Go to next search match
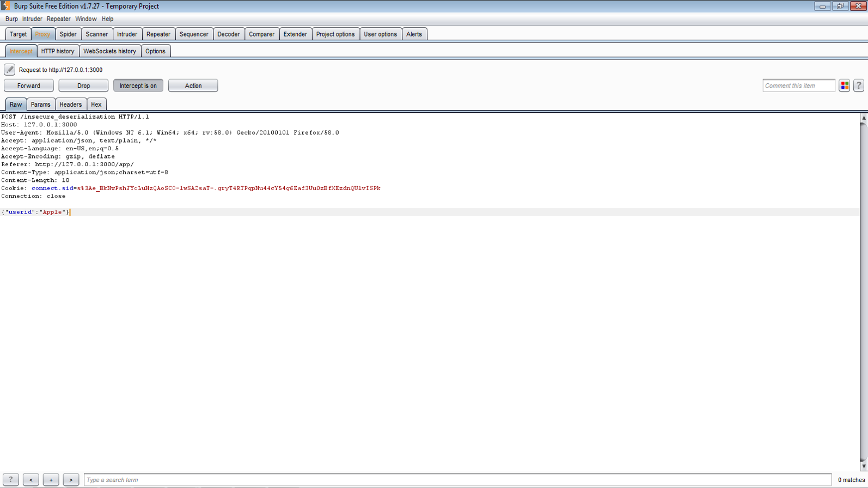This screenshot has width=868, height=488. click(x=71, y=480)
